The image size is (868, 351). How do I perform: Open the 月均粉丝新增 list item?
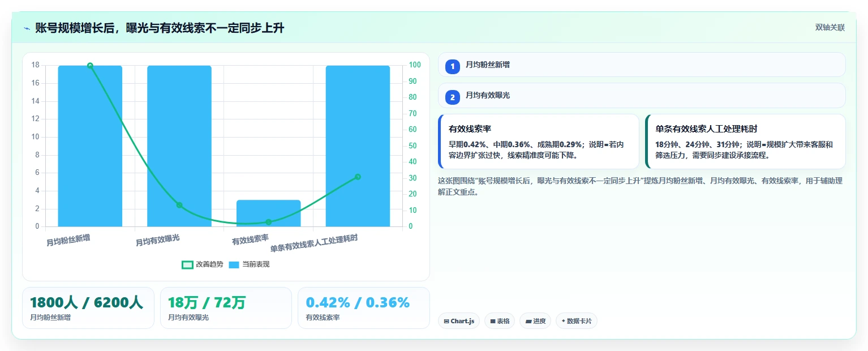[642, 65]
